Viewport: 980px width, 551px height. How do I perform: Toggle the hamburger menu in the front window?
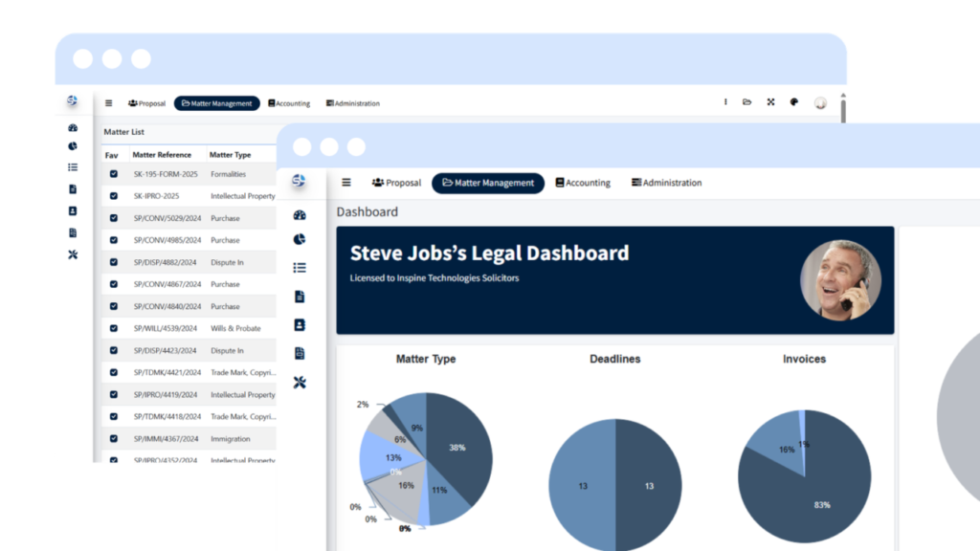(346, 183)
